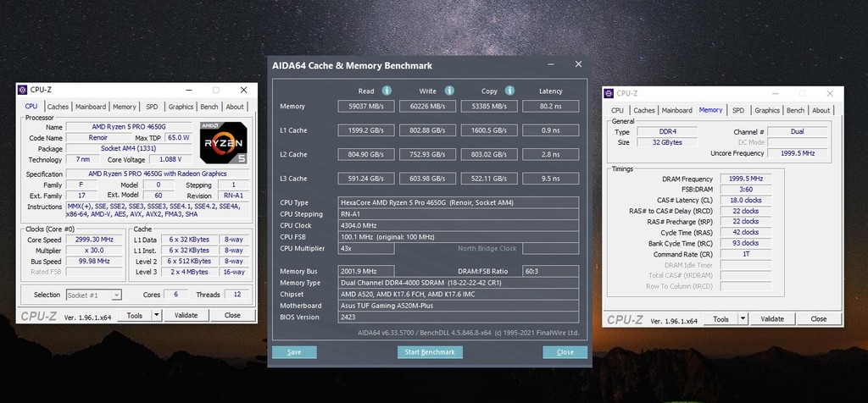The height and width of the screenshot is (403, 868).
Task: Click Core Voltage value 1.088 V
Action: coord(170,159)
